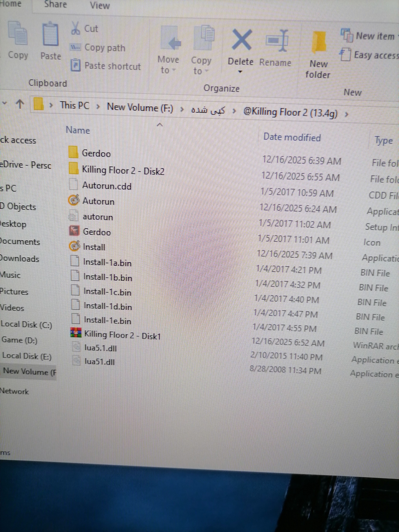
Task: Open Game (D:) drive in navigation pane
Action: [x=20, y=340]
